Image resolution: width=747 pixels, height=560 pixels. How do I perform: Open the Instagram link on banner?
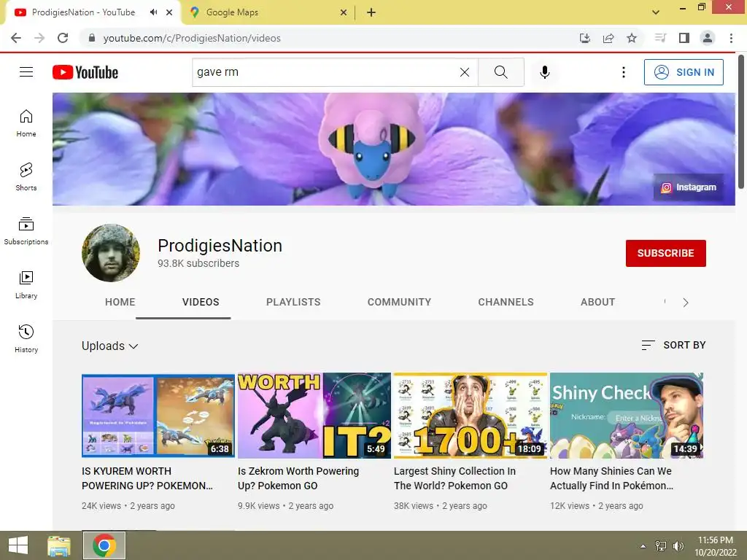click(689, 187)
